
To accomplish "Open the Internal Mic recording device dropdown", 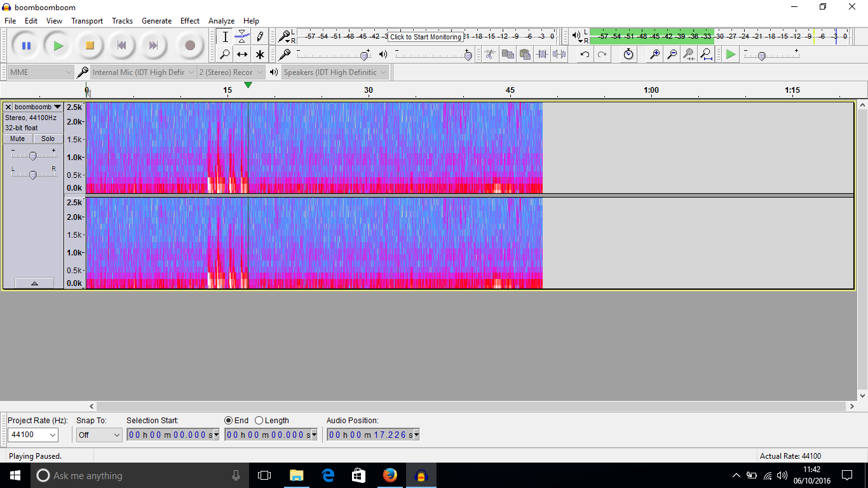I will click(143, 72).
